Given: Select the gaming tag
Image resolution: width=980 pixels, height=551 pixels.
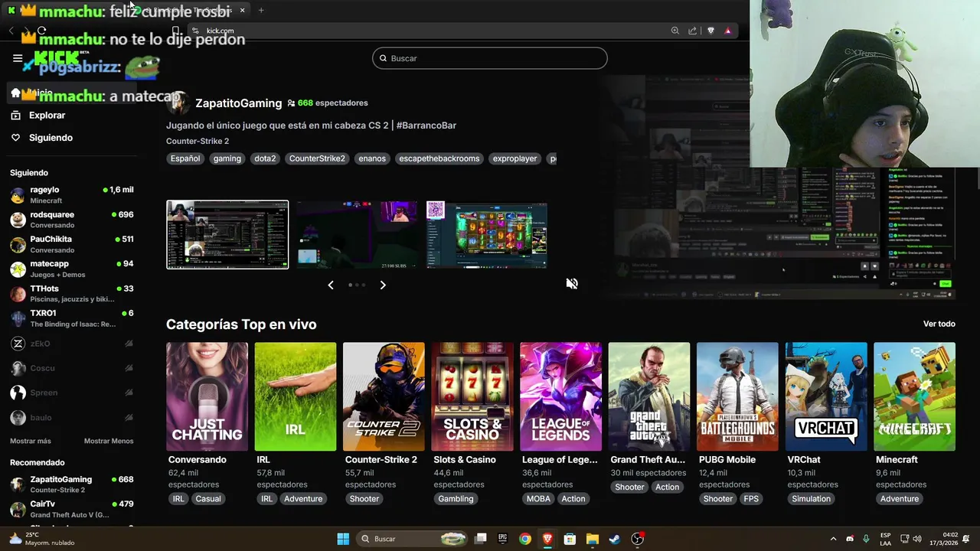Looking at the screenshot, I should pyautogui.click(x=227, y=158).
